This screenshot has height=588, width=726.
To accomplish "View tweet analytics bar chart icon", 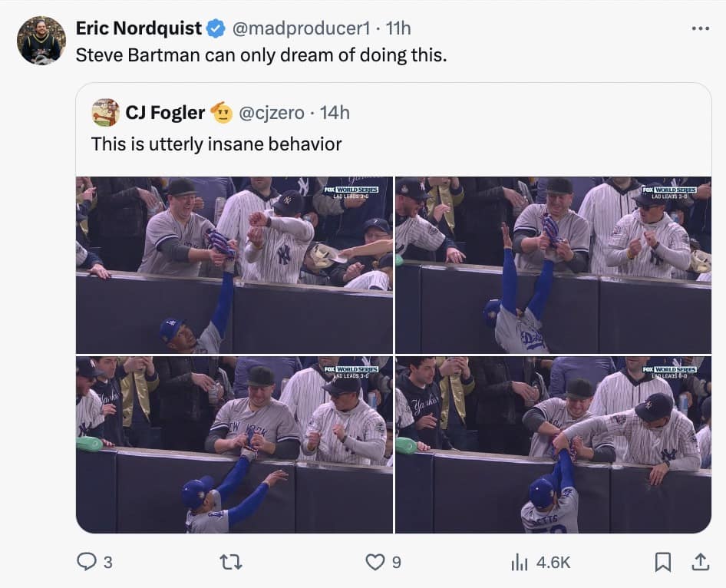I will [x=520, y=563].
